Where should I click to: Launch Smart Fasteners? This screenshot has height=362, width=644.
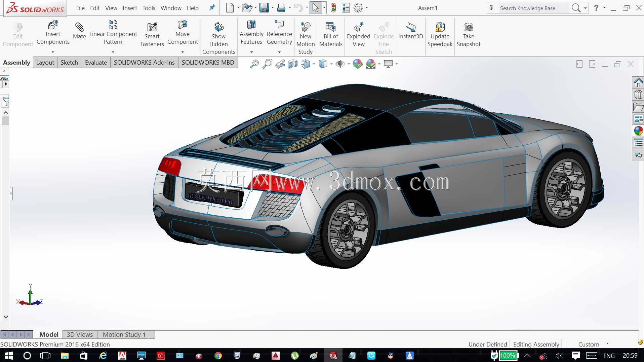(152, 34)
